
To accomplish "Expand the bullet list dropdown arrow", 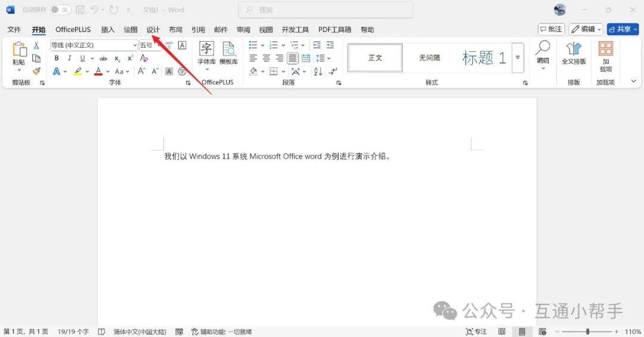I will pos(262,45).
